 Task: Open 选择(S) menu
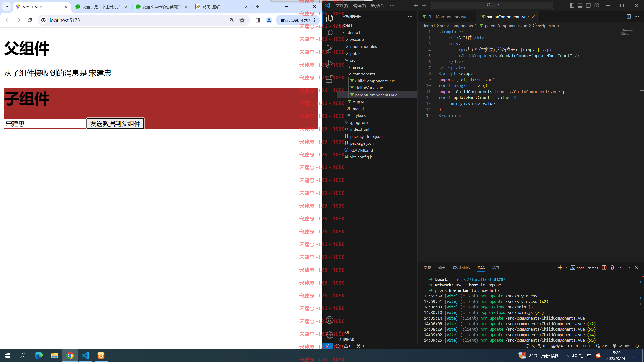coord(377,6)
